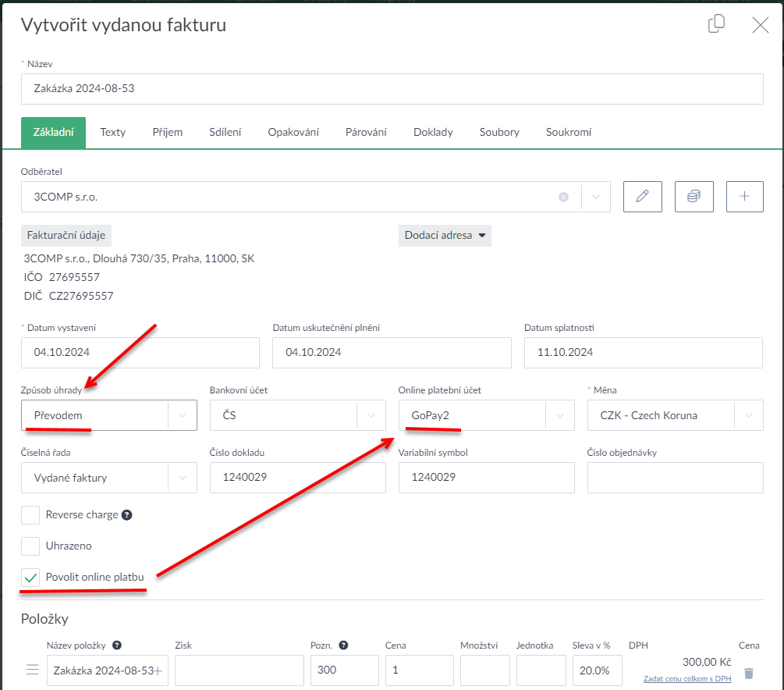Click the Datum splatnosti input field
The image size is (784, 690).
[x=643, y=353]
